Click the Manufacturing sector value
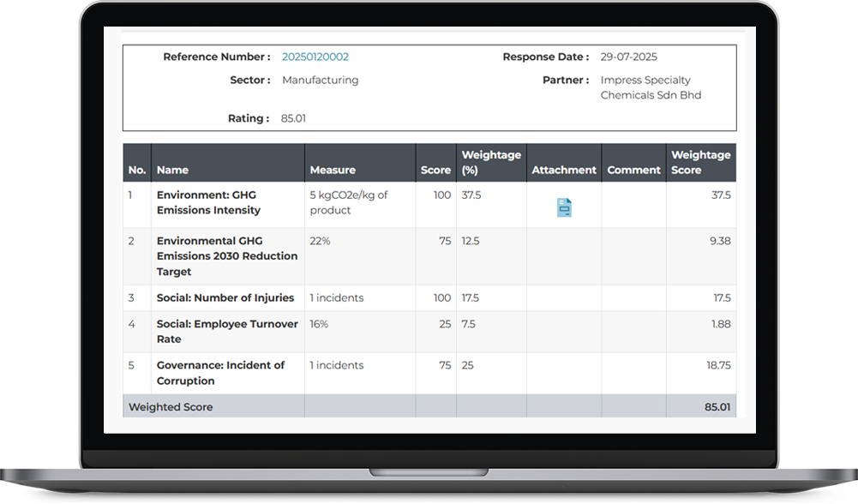Screen dimensions: 858x504 click(320, 80)
